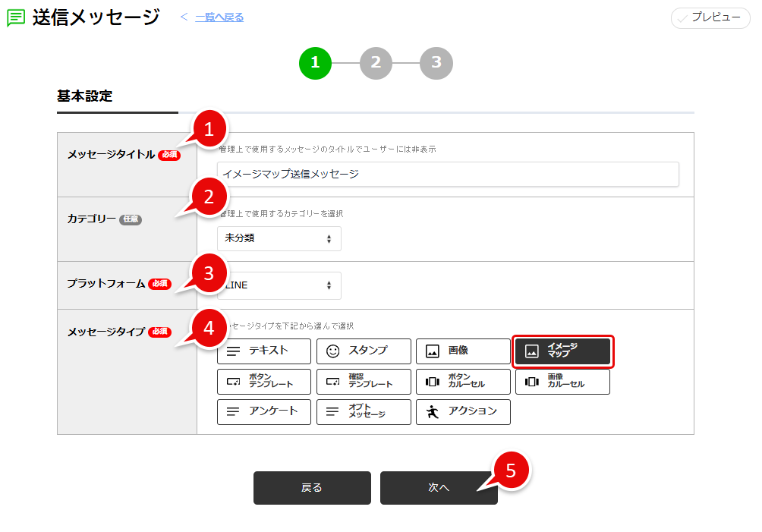This screenshot has height=532, width=762.
Task: Select the イメージマップ message type
Action: tap(562, 351)
